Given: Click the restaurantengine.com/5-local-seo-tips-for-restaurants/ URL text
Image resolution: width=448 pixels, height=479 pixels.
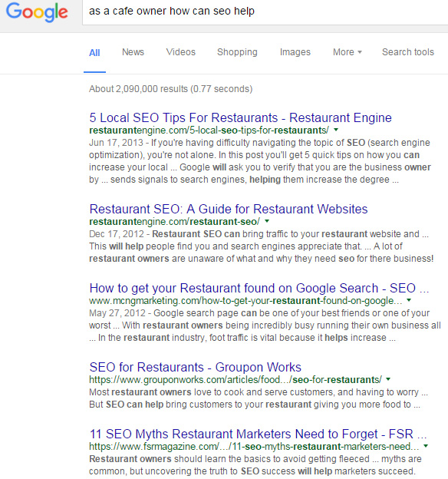Looking at the screenshot, I should click(209, 130).
